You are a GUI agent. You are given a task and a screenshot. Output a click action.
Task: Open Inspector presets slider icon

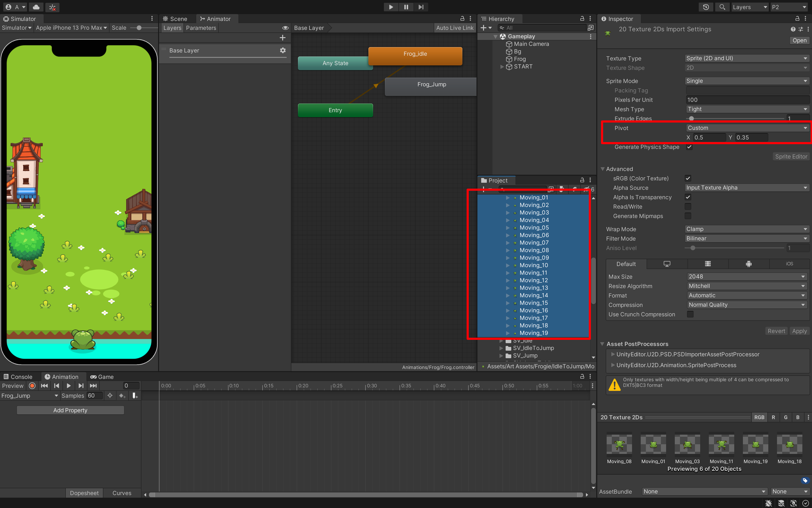point(800,29)
